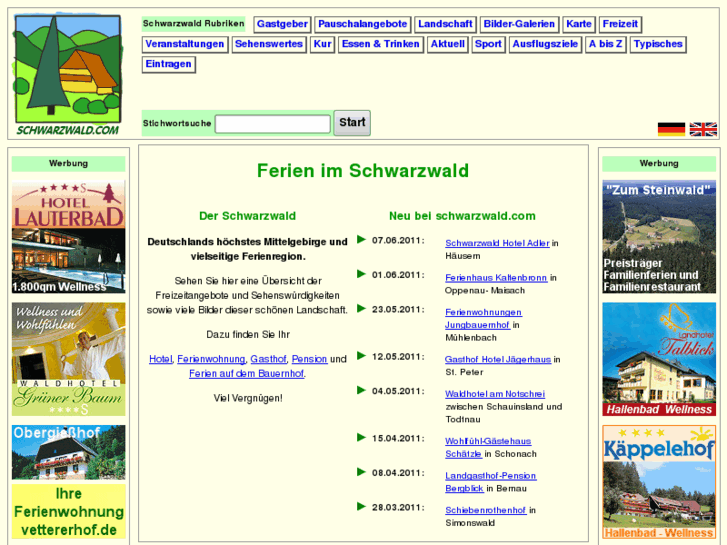Click green arrow beside 04.05.2011
The image size is (727, 545).
(x=361, y=390)
